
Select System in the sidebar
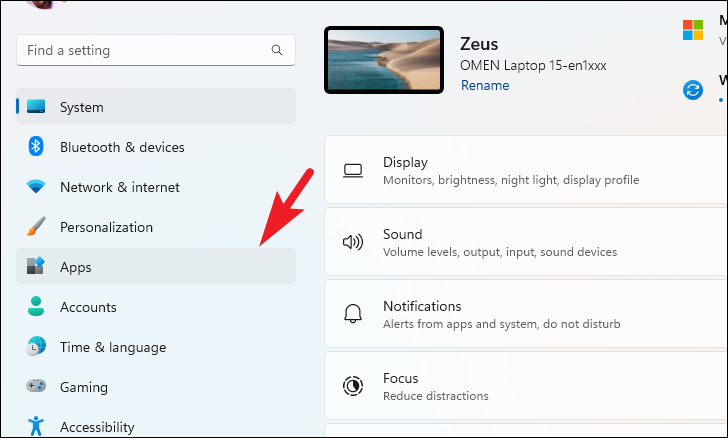[x=156, y=106]
